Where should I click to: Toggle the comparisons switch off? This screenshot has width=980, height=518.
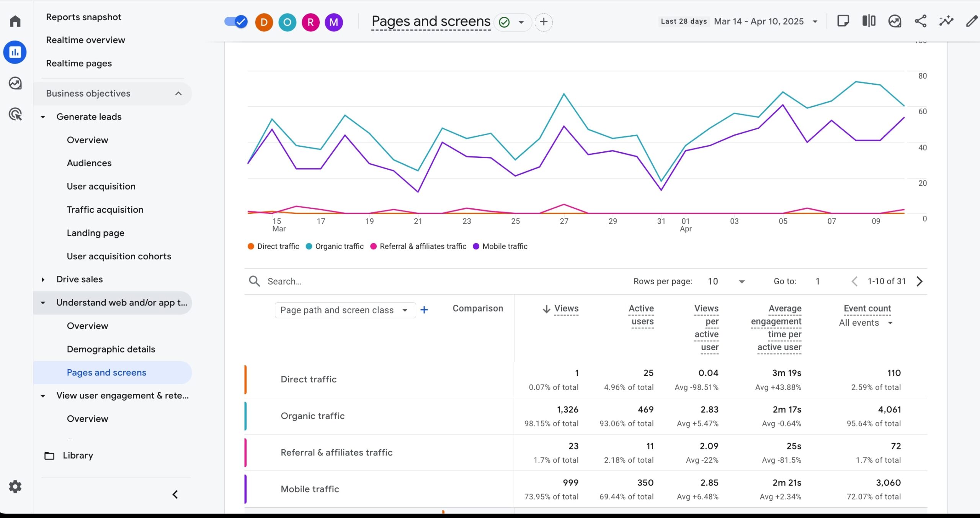pyautogui.click(x=236, y=22)
